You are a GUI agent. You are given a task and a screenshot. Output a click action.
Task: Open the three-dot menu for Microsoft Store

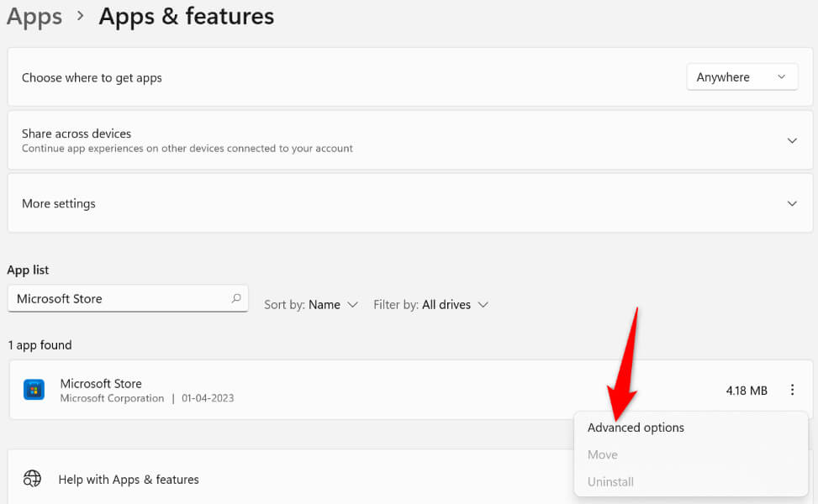click(x=792, y=390)
